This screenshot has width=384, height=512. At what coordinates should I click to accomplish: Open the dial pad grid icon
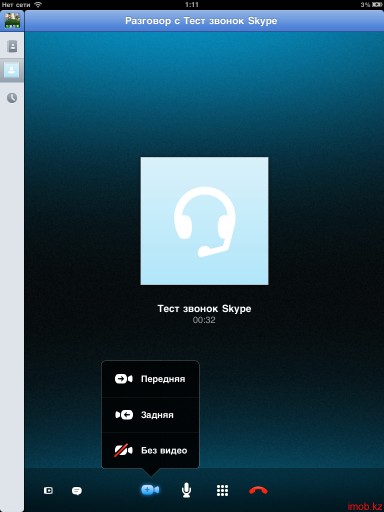[222, 490]
